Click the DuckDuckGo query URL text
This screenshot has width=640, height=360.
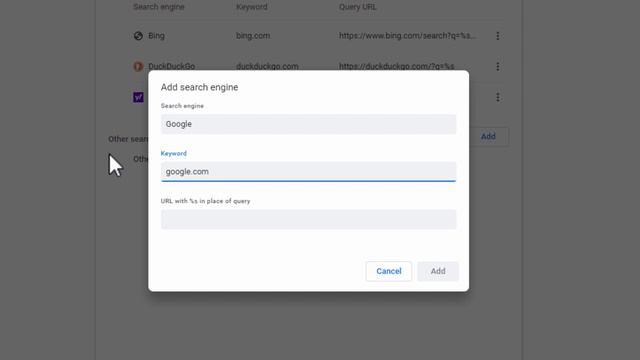pyautogui.click(x=396, y=66)
